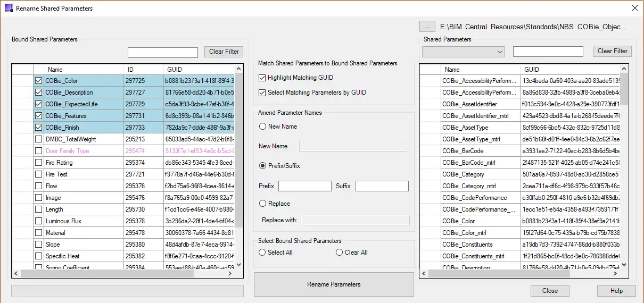
Task: Click the ellipsis browse file button
Action: pyautogui.click(x=427, y=26)
